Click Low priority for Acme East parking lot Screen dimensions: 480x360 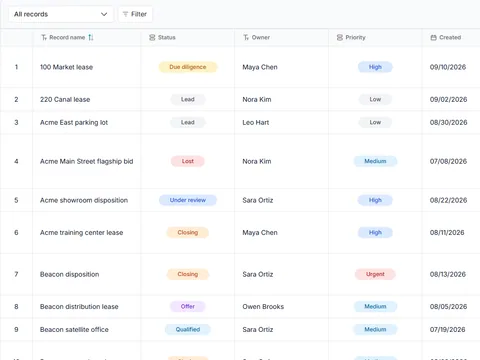375,122
